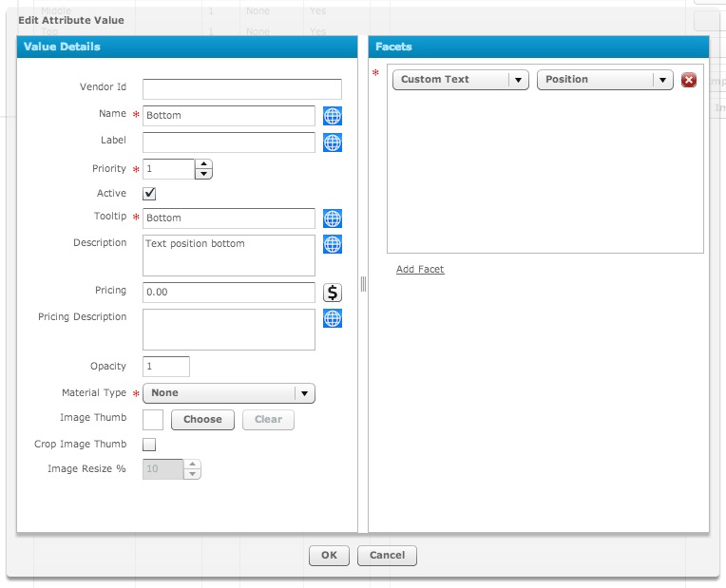Click the Value Details panel header
Screen dimensions: 726x588
pyautogui.click(x=187, y=47)
